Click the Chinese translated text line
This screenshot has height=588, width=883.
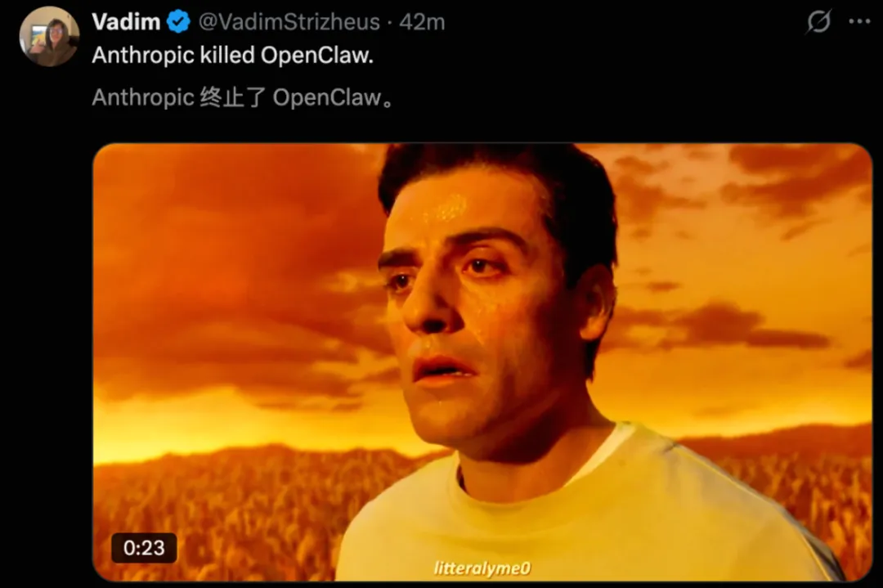[243, 97]
